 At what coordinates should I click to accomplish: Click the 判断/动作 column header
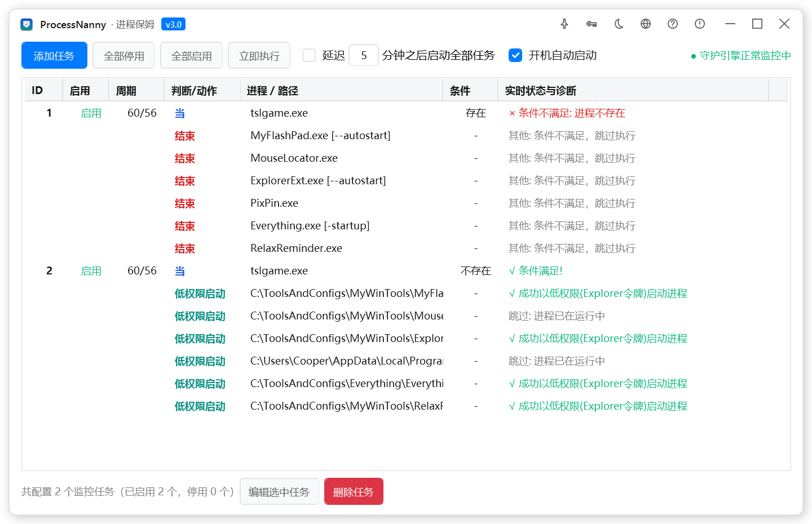click(202, 90)
